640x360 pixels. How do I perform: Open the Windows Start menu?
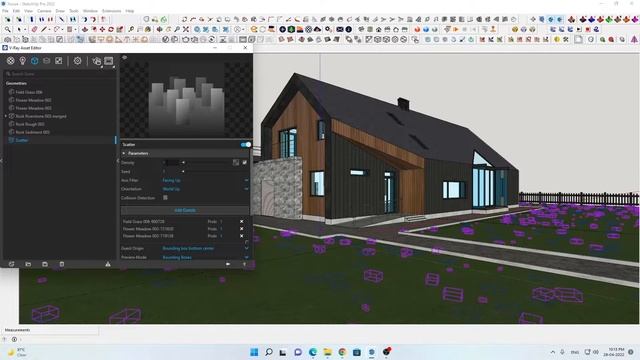[254, 352]
